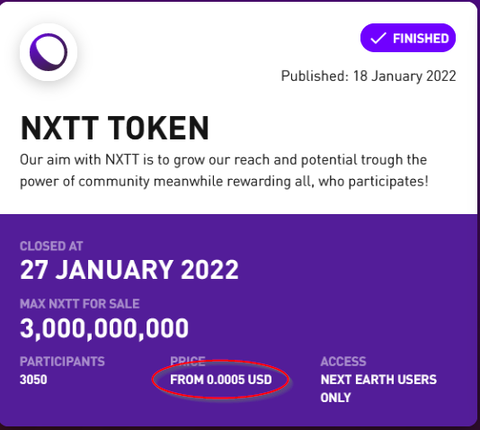Click the PARTICIPANTS label
The height and width of the screenshot is (430, 480).
coord(62,362)
